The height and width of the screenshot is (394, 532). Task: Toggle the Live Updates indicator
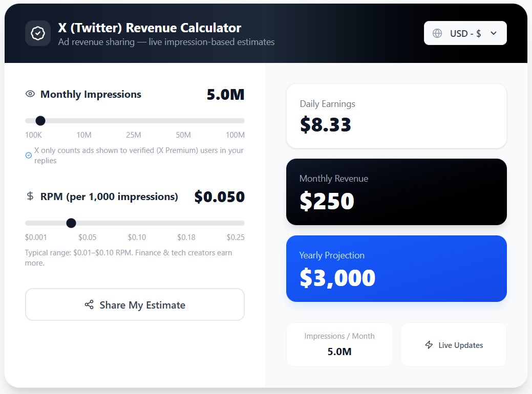pyautogui.click(x=453, y=345)
